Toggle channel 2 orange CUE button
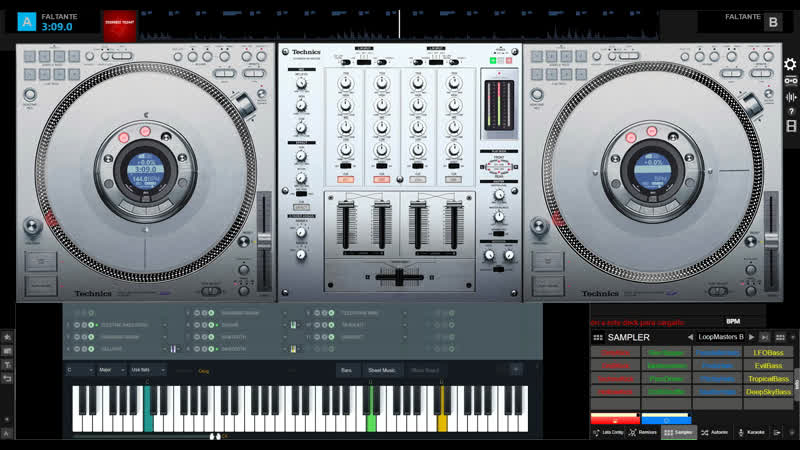 click(x=381, y=180)
